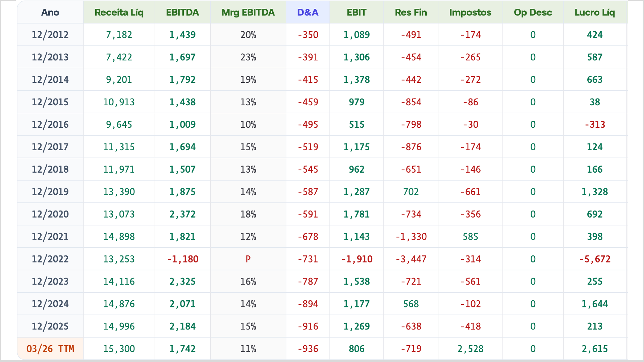
Task: Click the Ano column header
Action: [x=50, y=12]
